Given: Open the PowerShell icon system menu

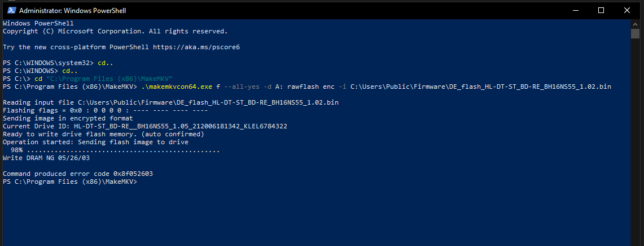Looking at the screenshot, I should click(11, 10).
